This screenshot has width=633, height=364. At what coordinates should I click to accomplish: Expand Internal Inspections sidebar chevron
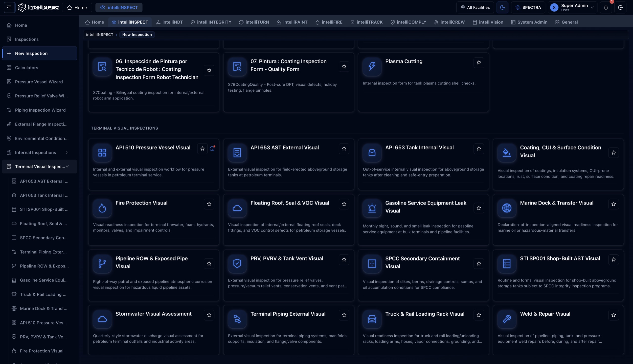pos(67,153)
